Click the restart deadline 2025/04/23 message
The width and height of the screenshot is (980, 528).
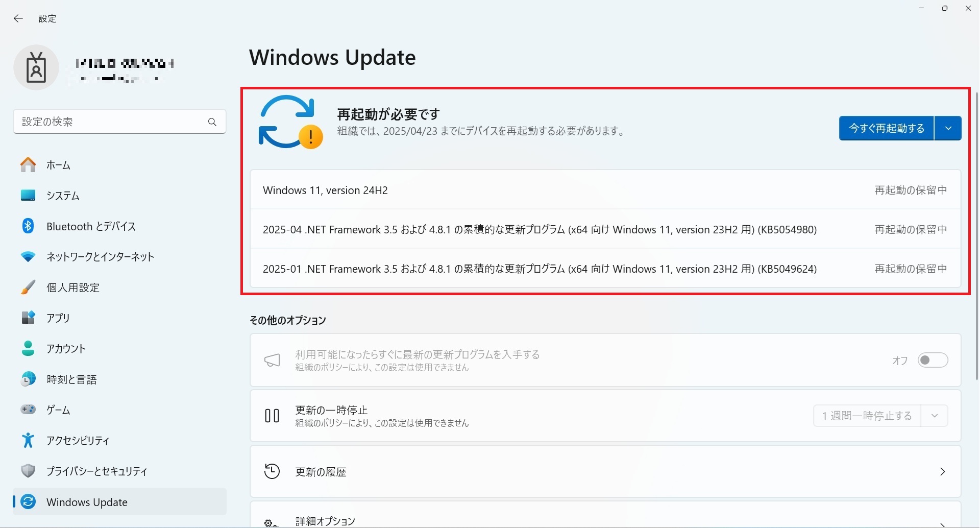click(x=481, y=131)
